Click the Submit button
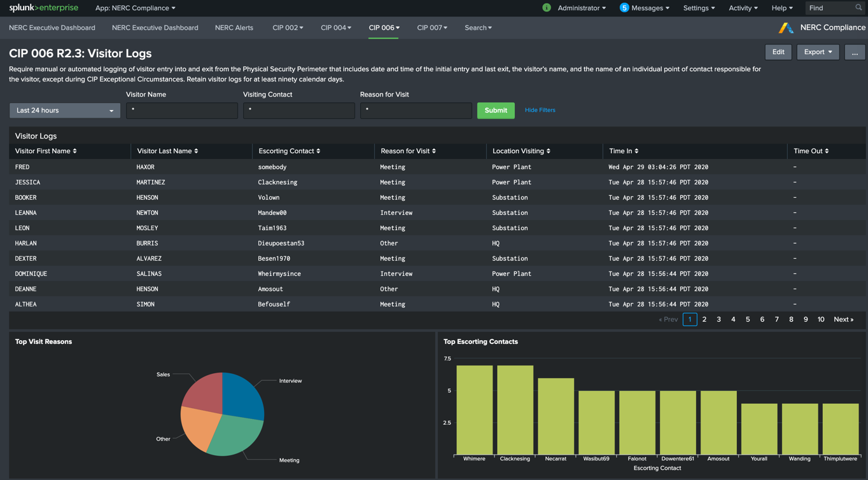The height and width of the screenshot is (480, 868). [496, 110]
